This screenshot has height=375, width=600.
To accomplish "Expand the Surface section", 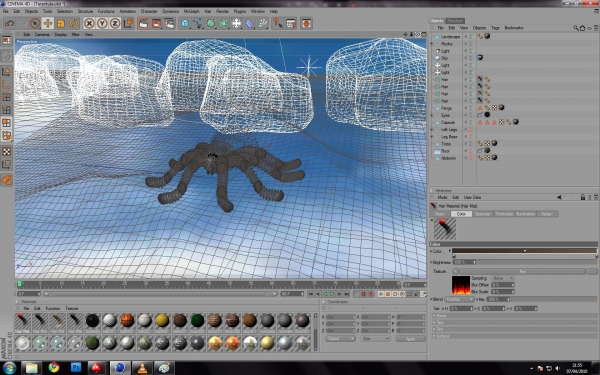I will tap(515, 336).
